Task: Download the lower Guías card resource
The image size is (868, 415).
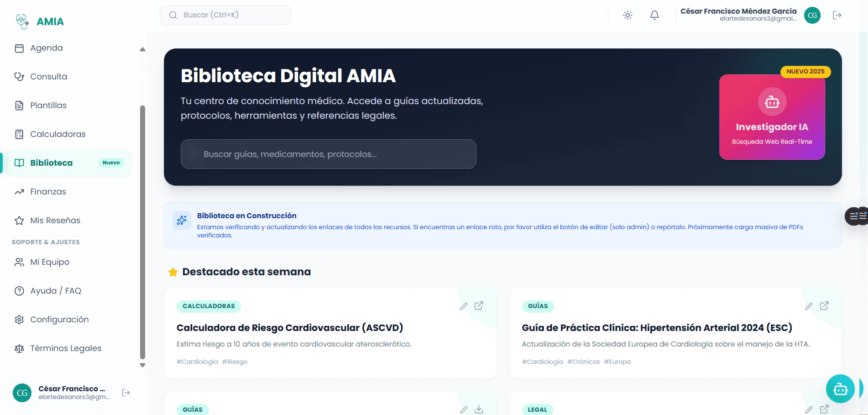Action: pyautogui.click(x=479, y=409)
